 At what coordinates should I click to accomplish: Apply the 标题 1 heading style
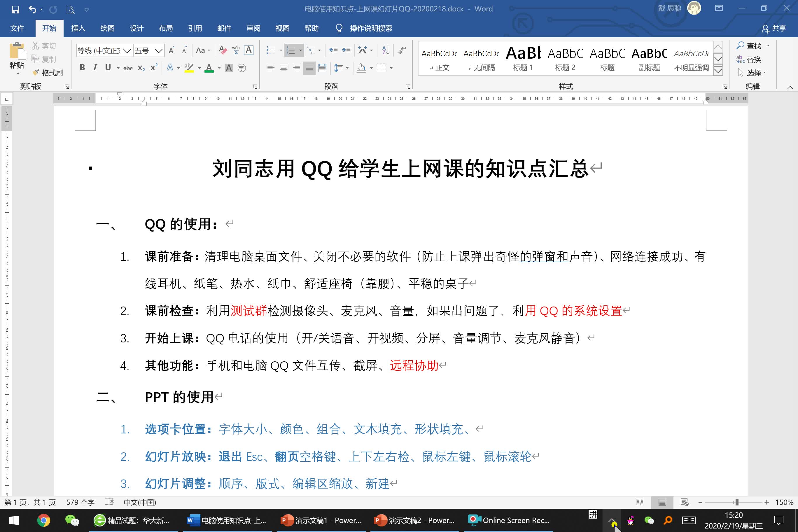524,59
